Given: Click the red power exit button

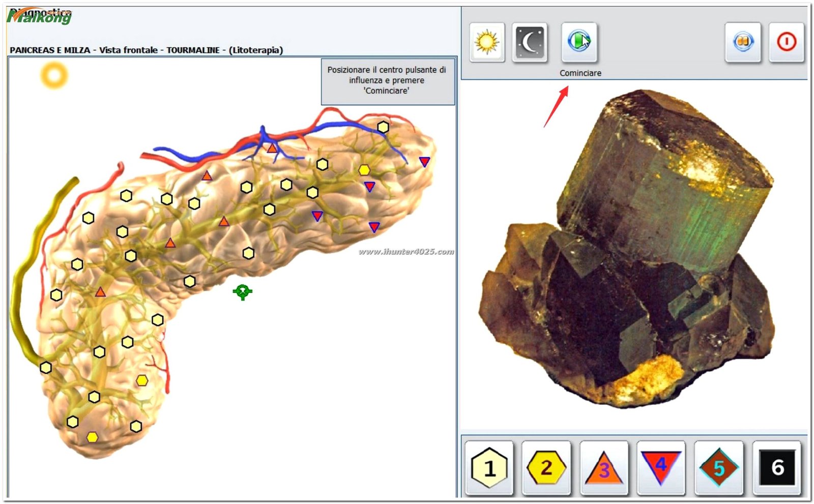Looking at the screenshot, I should tap(786, 42).
